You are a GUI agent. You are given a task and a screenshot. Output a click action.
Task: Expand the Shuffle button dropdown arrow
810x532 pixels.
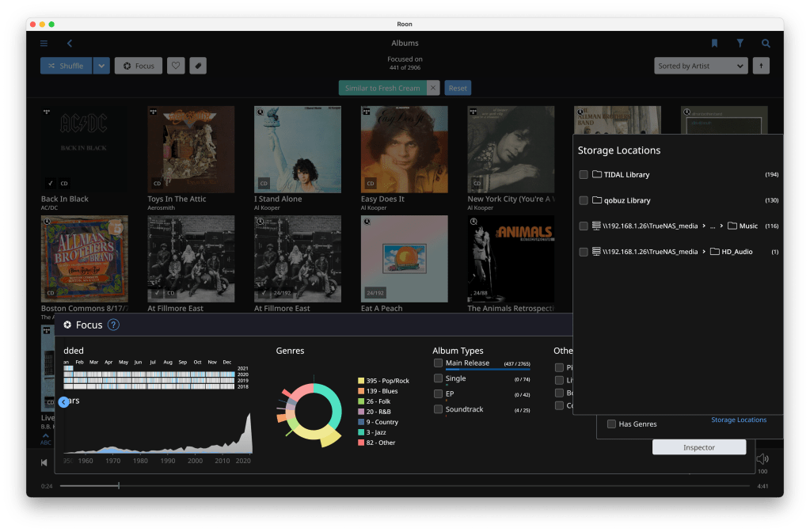tap(101, 66)
